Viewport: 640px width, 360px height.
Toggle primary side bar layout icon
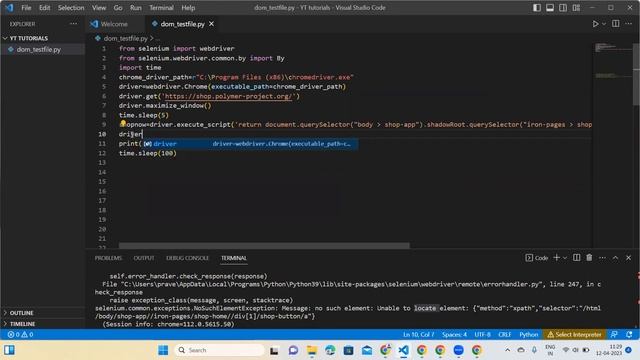click(537, 8)
